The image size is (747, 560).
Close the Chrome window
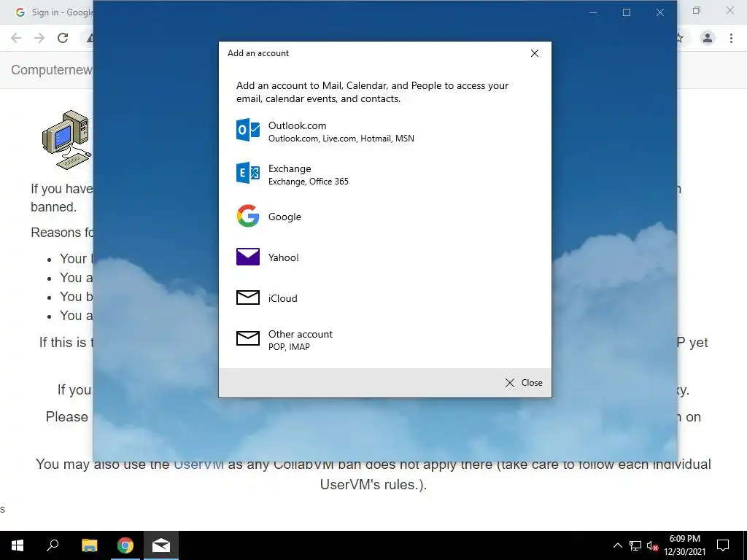coord(729,10)
